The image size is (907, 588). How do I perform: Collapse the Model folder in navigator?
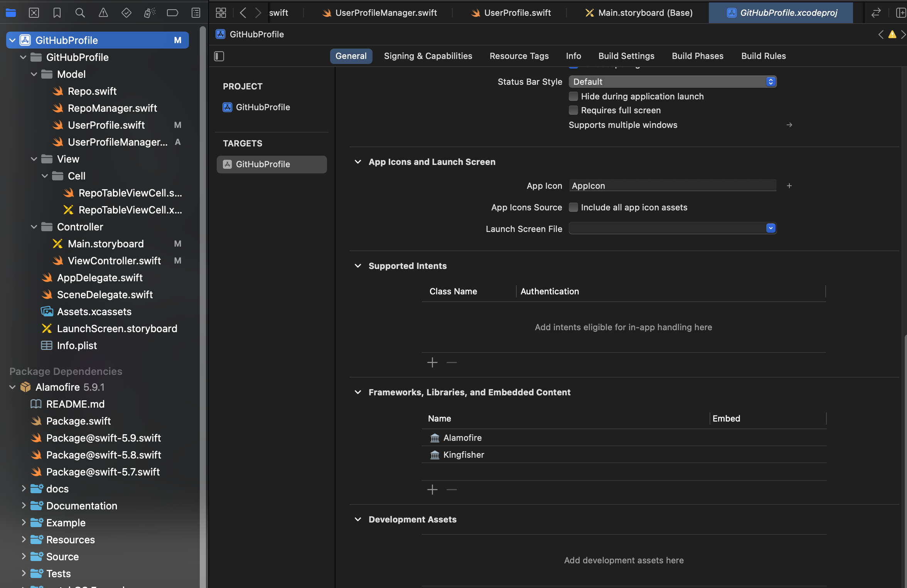[34, 74]
